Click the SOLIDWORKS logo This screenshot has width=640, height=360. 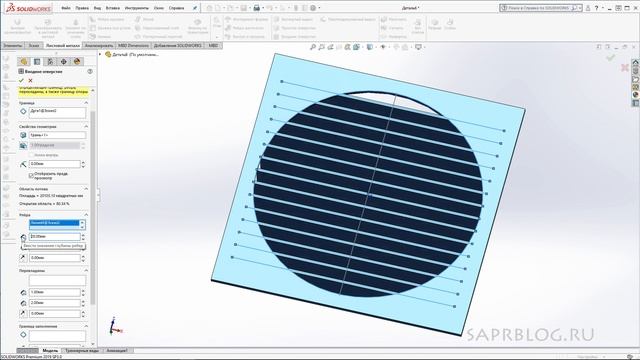point(28,8)
